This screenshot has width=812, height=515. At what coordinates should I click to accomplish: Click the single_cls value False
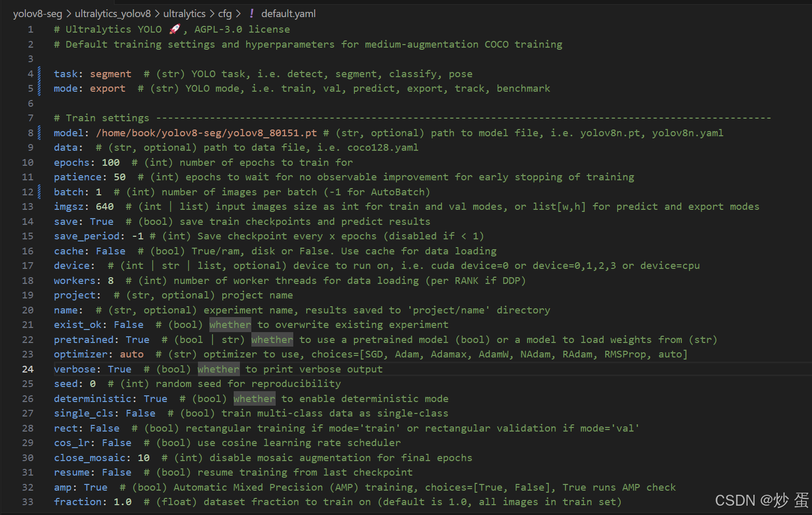point(141,413)
